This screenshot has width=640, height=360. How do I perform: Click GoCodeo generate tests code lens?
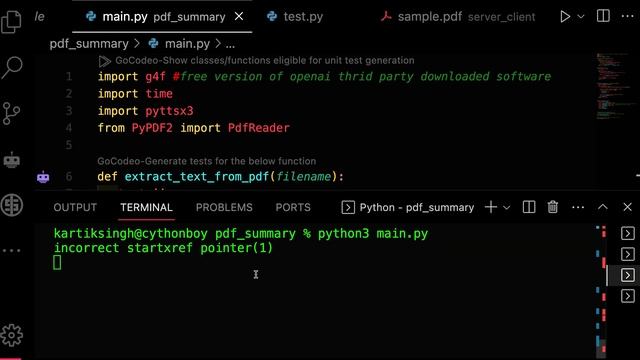pos(207,161)
